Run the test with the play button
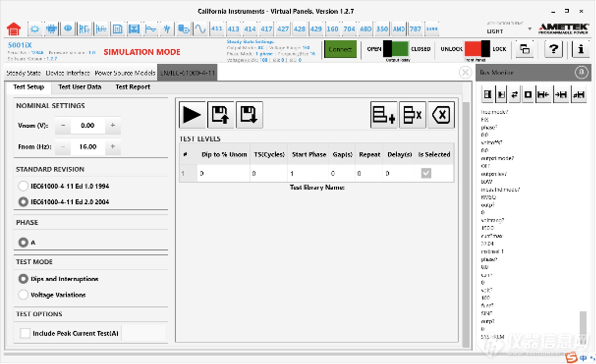Screen dimensions: 596x364 pos(192,115)
